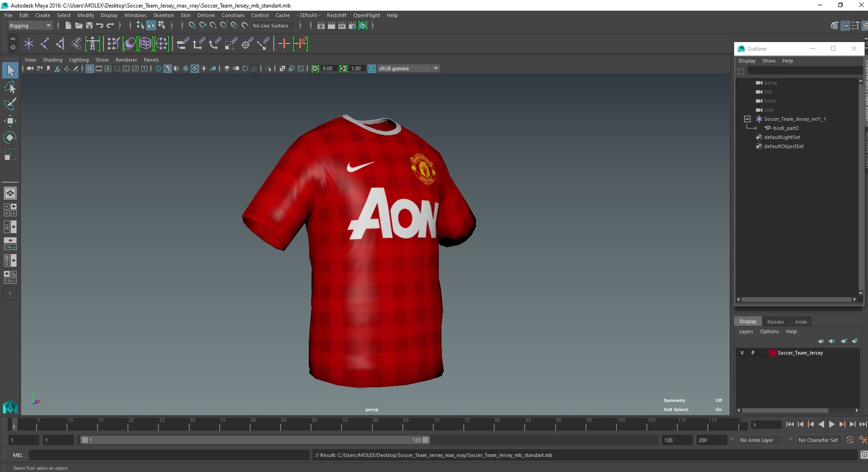This screenshot has height=472, width=868.
Task: Toggle textured display in viewport toolbar
Action: (195, 69)
